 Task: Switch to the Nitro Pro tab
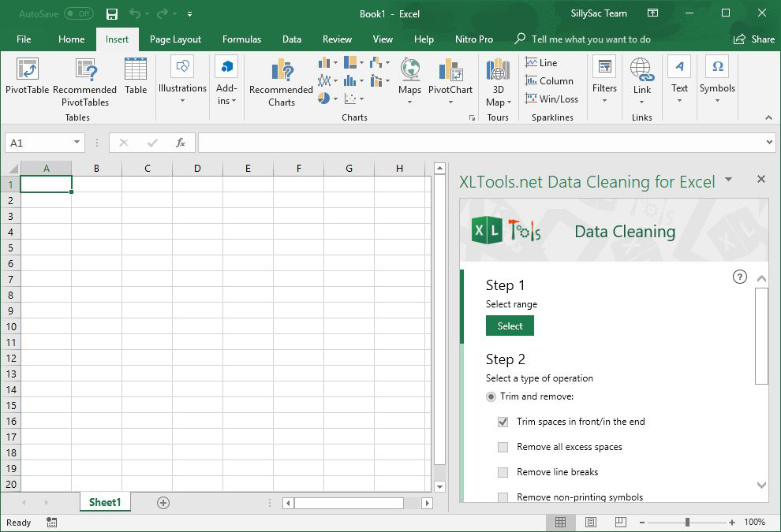point(474,39)
